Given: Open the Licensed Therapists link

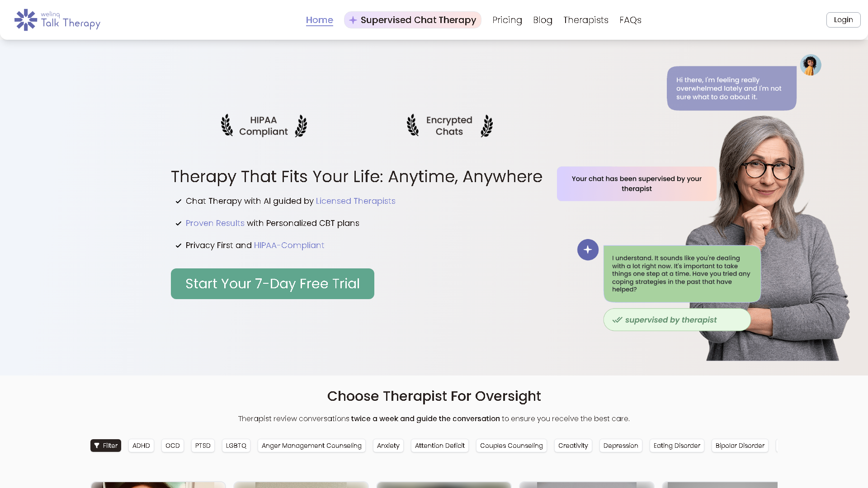Looking at the screenshot, I should pyautogui.click(x=355, y=201).
